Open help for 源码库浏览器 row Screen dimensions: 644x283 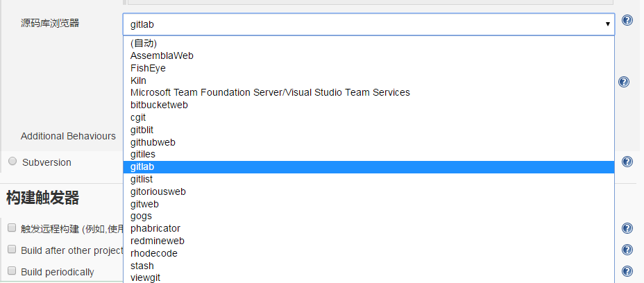(x=627, y=20)
